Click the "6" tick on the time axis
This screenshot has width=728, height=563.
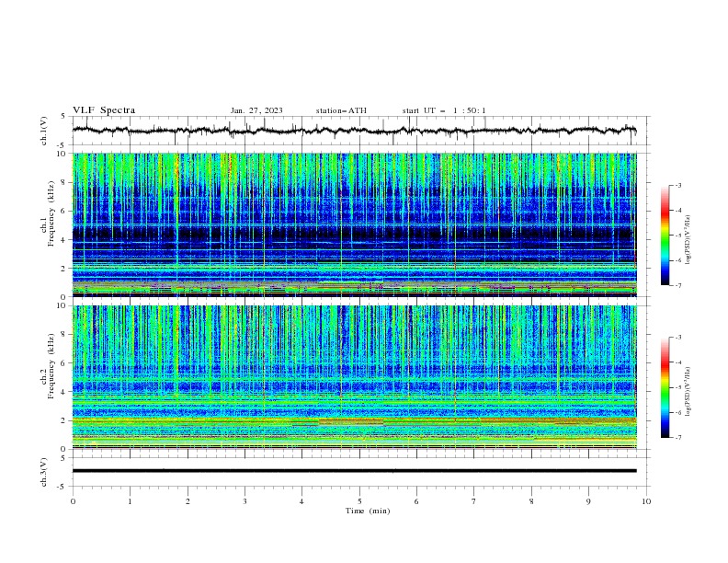tap(416, 501)
